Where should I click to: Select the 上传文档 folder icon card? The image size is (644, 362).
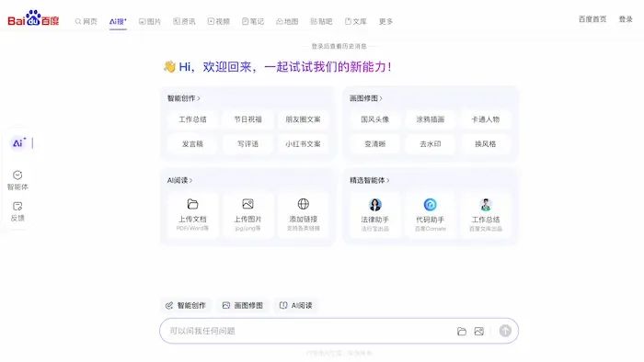click(192, 215)
